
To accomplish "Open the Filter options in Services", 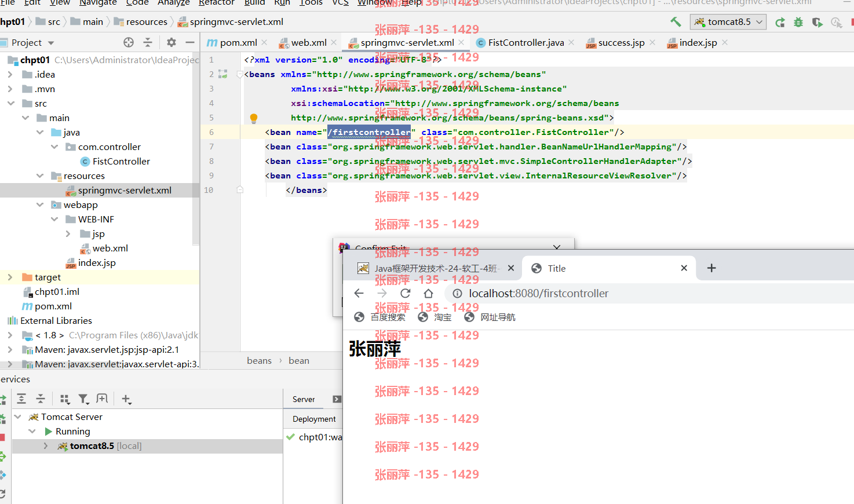I will pos(83,399).
